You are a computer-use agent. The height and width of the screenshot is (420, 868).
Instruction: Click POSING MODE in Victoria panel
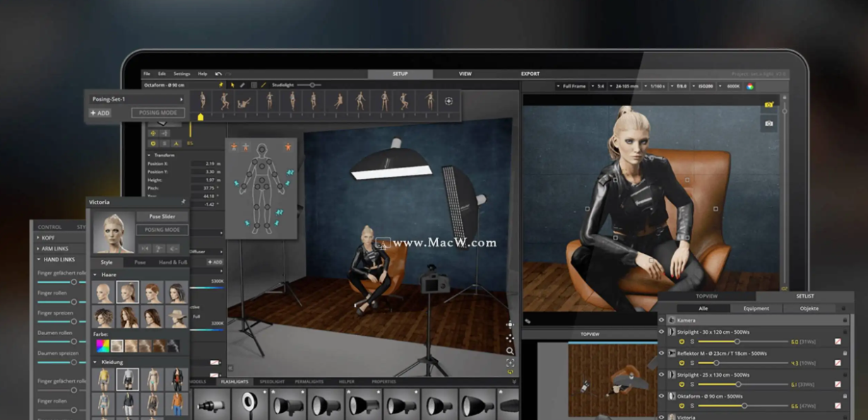[x=162, y=230]
